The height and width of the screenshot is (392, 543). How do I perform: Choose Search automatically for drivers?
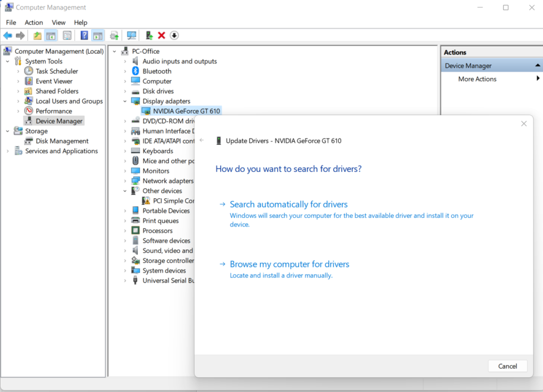pyautogui.click(x=289, y=204)
